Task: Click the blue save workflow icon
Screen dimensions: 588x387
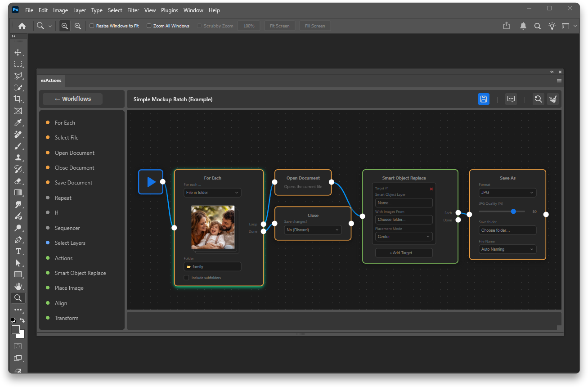Action: point(483,99)
